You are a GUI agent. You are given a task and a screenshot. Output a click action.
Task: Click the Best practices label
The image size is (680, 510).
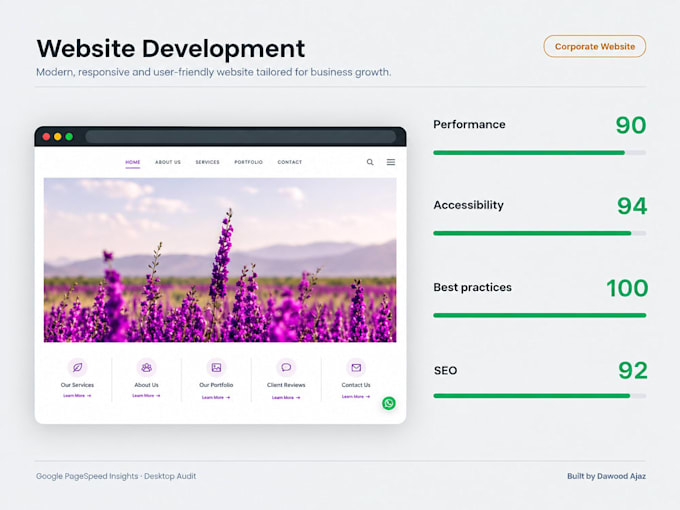(472, 287)
